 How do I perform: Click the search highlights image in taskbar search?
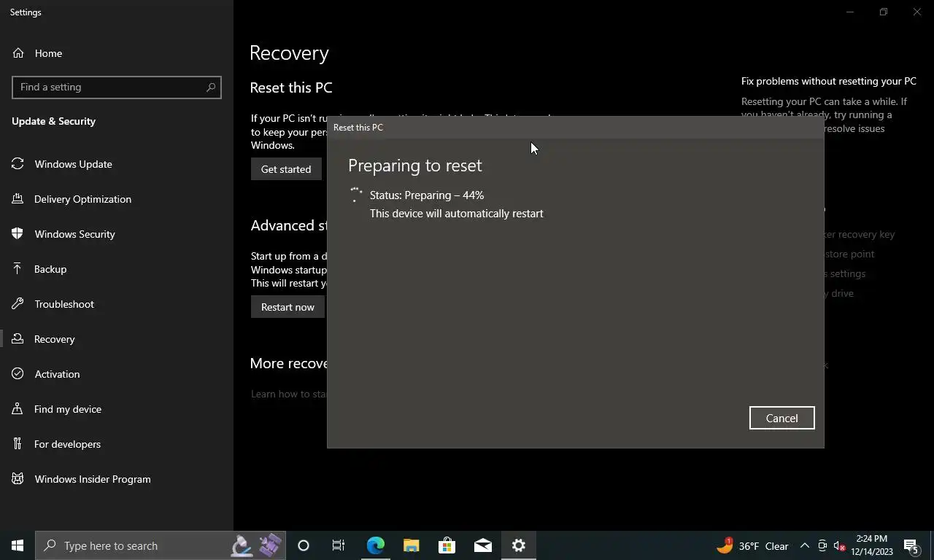256,545
